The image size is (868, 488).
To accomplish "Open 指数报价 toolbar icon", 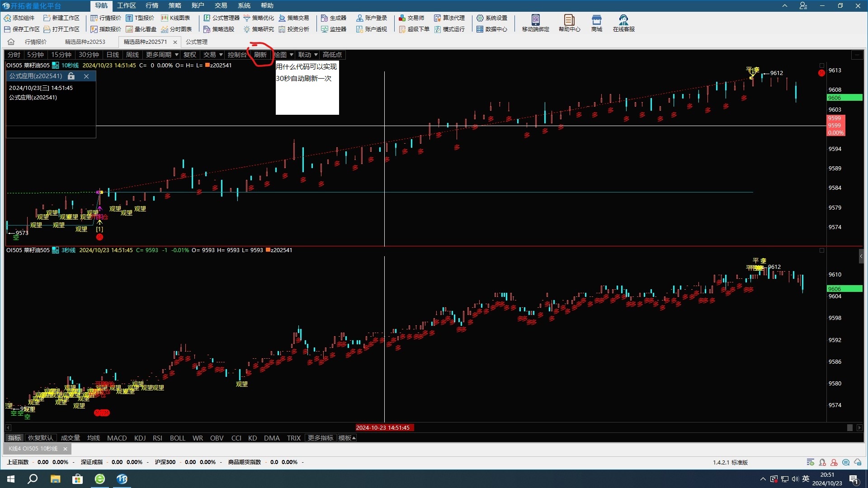I will (x=94, y=29).
